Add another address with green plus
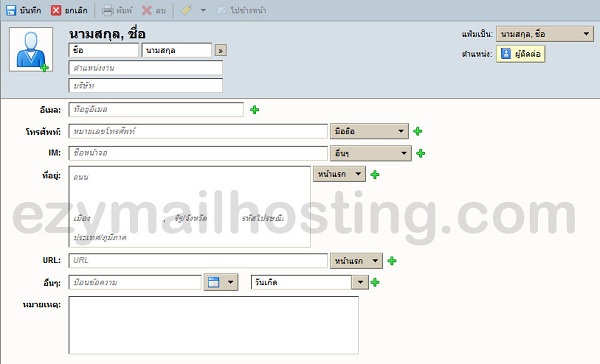 (x=375, y=175)
